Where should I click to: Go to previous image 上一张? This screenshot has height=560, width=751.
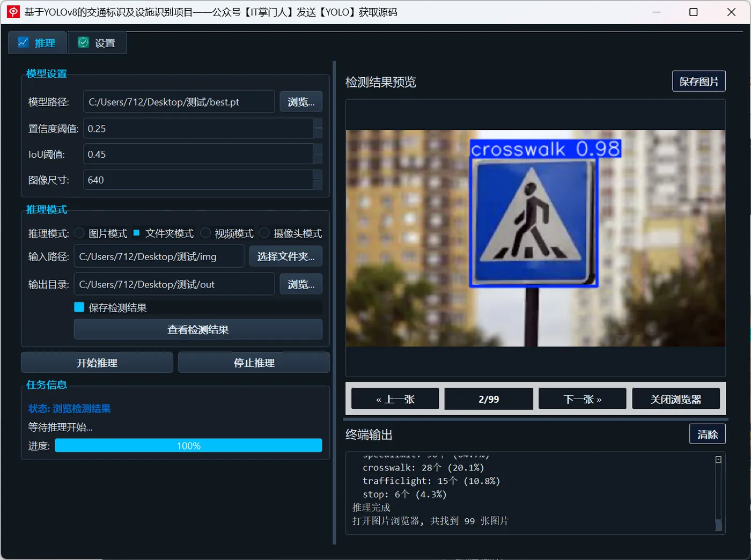point(395,399)
